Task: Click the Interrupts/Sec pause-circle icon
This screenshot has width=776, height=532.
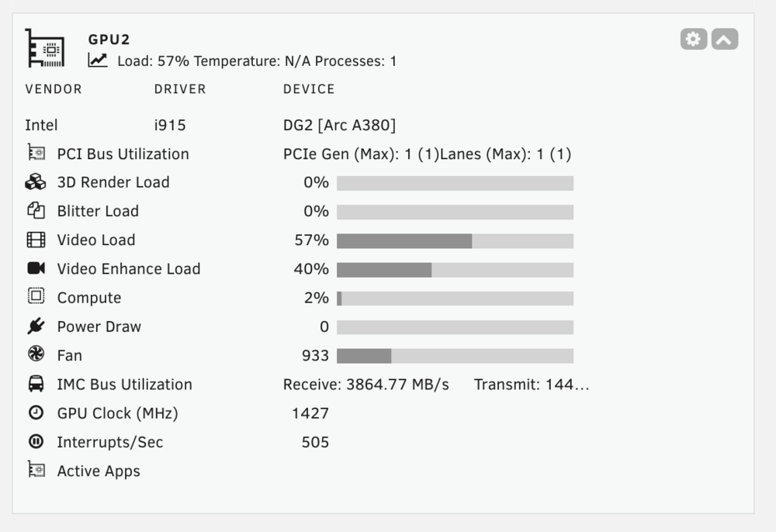Action: click(36, 441)
